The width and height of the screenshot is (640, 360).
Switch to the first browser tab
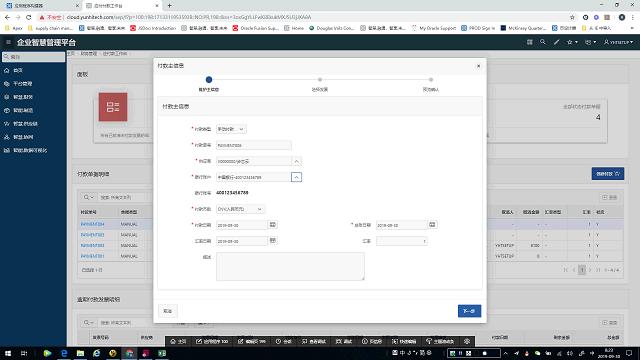[41, 6]
